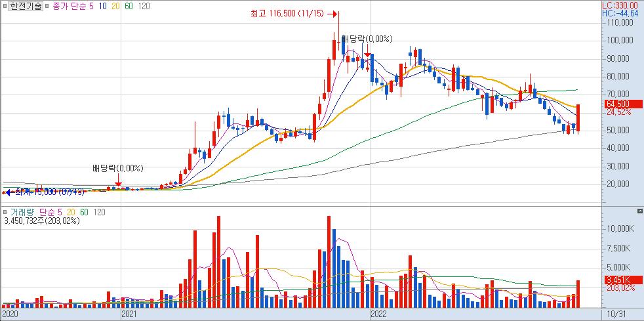The height and width of the screenshot is (321, 644).
Task: Click the 10/31 date on time axis
Action: pyautogui.click(x=616, y=314)
